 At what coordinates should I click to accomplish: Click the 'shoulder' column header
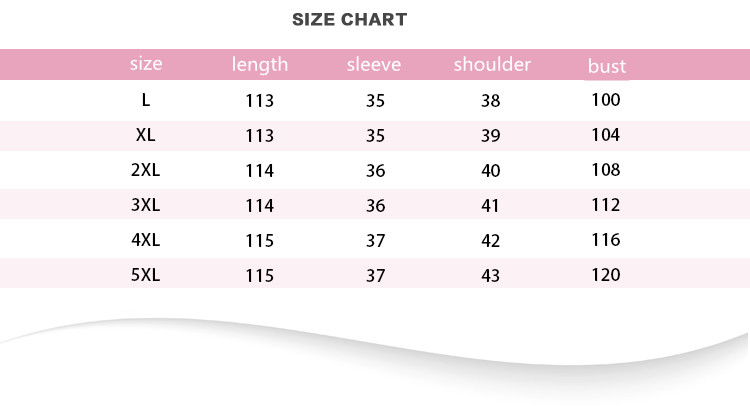pyautogui.click(x=492, y=65)
